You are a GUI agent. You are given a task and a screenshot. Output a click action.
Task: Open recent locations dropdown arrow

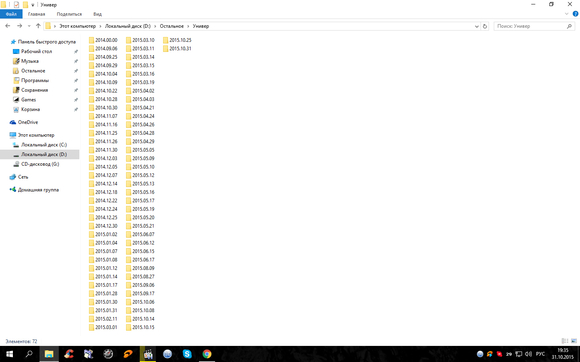29,26
